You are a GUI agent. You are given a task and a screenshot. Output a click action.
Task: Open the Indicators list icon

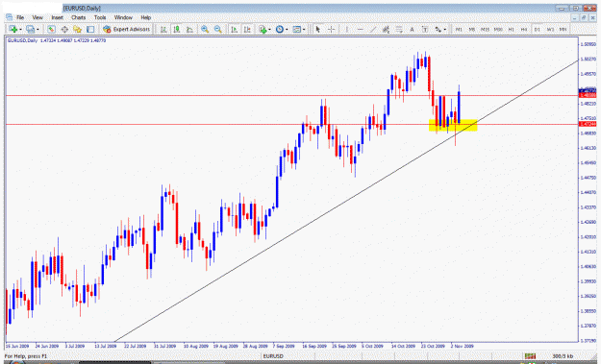(x=263, y=29)
